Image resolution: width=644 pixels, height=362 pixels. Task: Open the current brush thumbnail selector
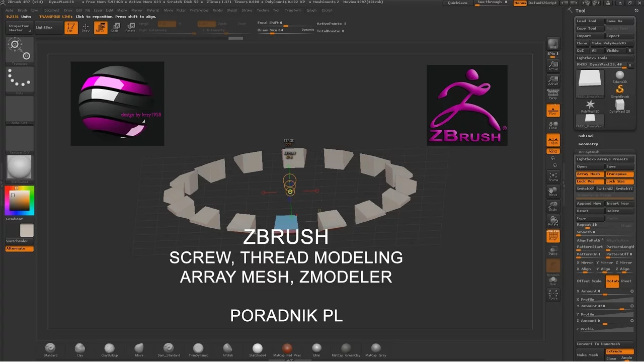click(20, 50)
